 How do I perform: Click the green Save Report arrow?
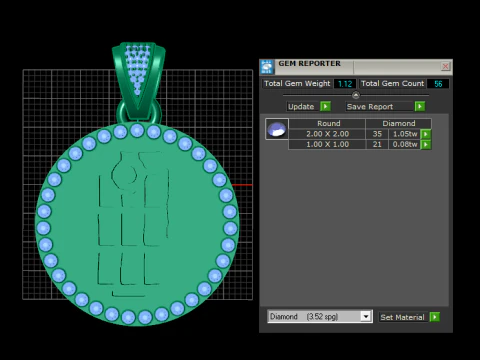(420, 106)
